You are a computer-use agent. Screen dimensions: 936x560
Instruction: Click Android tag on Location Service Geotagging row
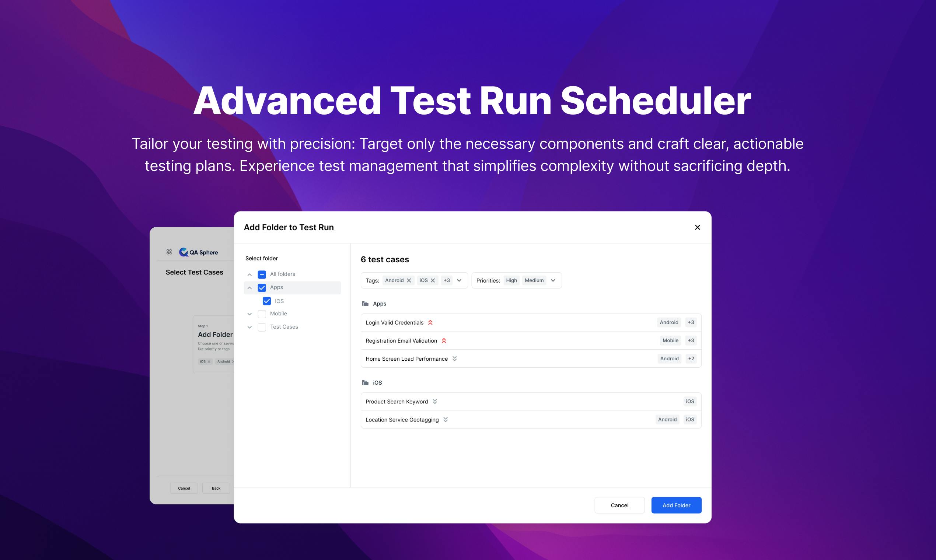[667, 419]
